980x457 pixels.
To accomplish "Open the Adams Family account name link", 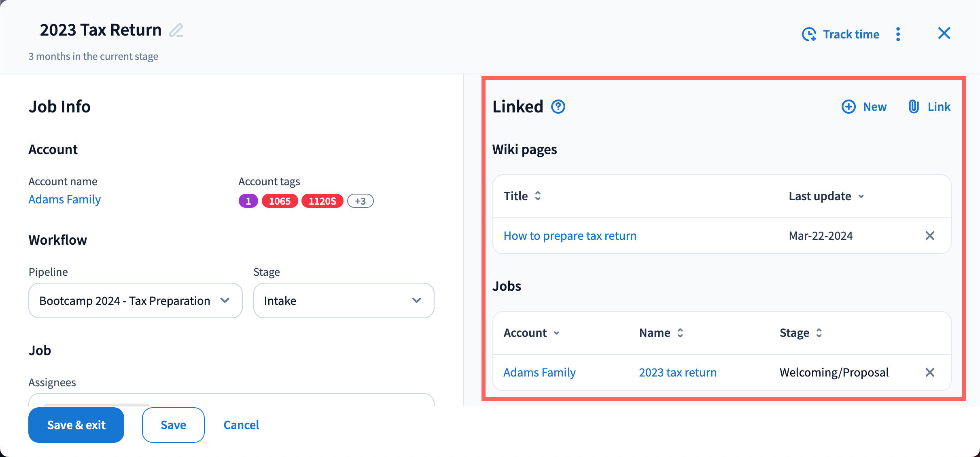I will point(65,199).
